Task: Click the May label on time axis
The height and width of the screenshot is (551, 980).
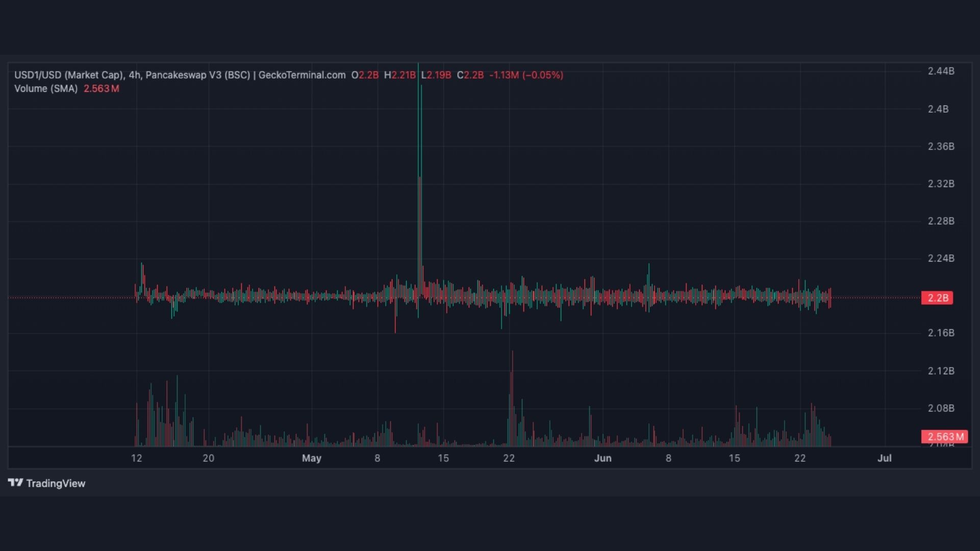Action: click(x=312, y=458)
